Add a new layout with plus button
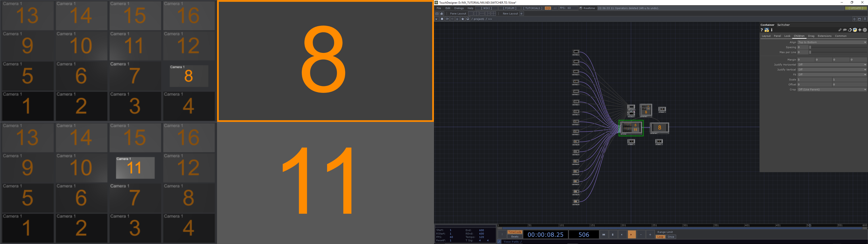The height and width of the screenshot is (244, 868). (x=521, y=14)
